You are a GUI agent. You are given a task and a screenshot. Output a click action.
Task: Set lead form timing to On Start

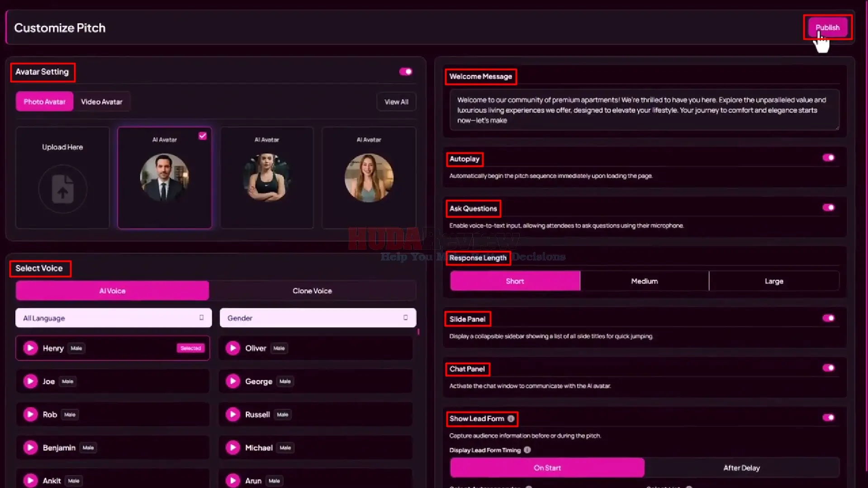click(x=547, y=468)
